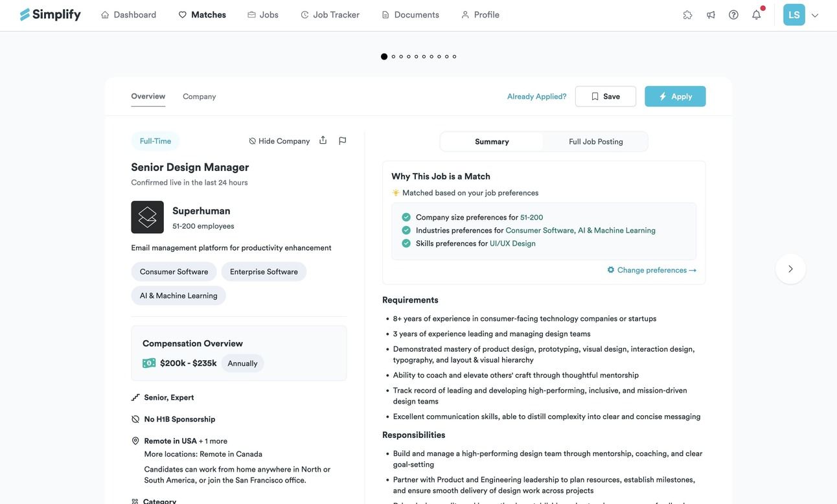Image resolution: width=837 pixels, height=504 pixels.
Task: Click the Requirements heading
Action: [410, 300]
